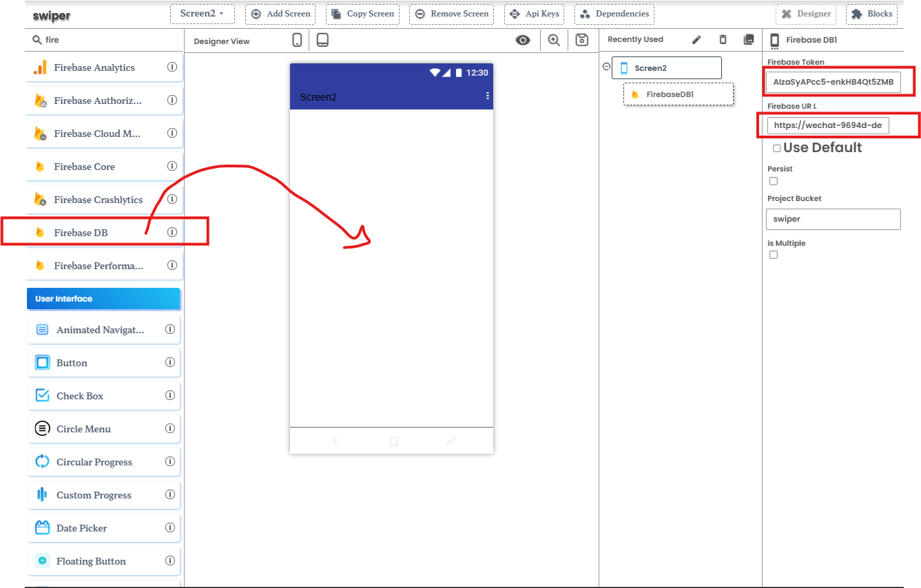Select Firebase Crashlytics component
The image size is (921, 588).
click(x=103, y=200)
